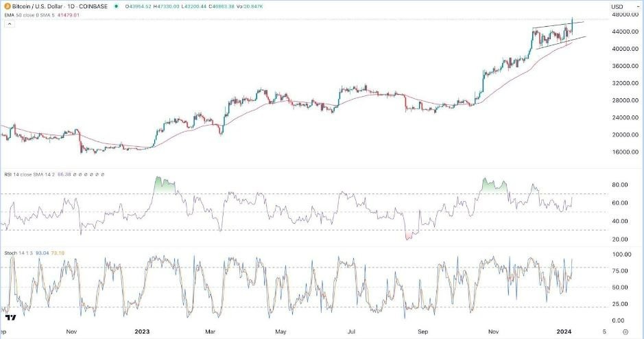Click the May label on the time axis
The height and width of the screenshot is (339, 644).
pos(281,331)
